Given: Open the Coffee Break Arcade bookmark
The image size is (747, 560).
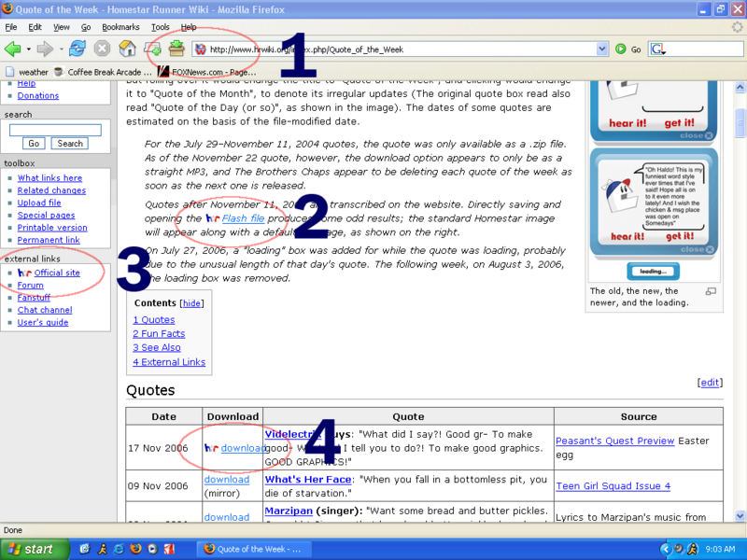Looking at the screenshot, I should click(103, 72).
